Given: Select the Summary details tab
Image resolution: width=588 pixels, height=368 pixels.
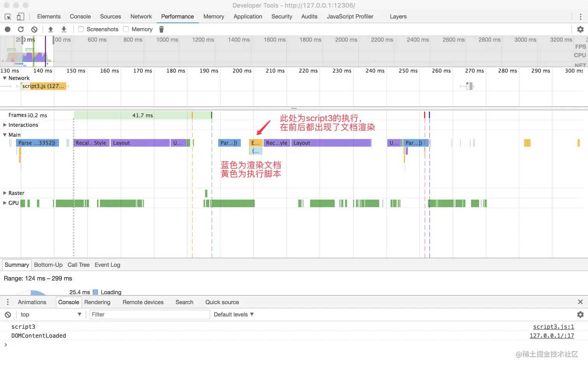Looking at the screenshot, I should 17,265.
